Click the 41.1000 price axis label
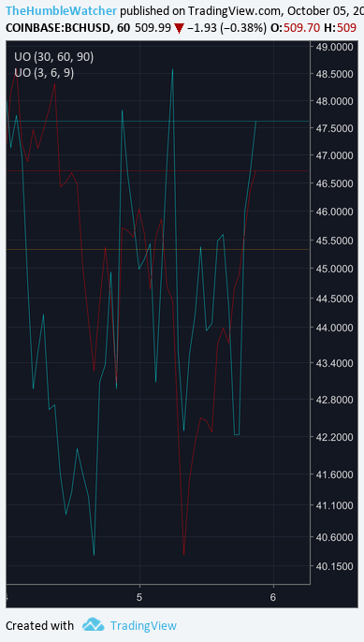 (x=334, y=505)
